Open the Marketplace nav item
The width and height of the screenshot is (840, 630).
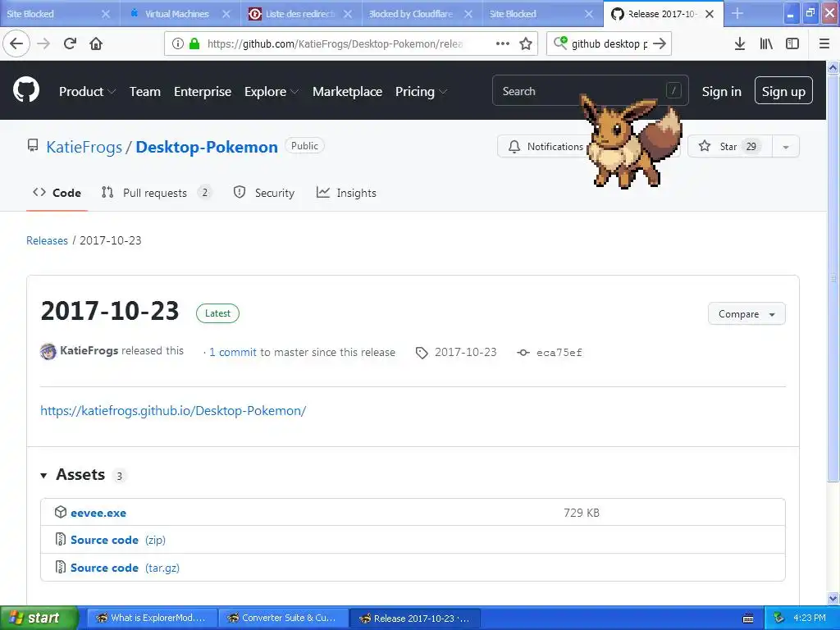[347, 92]
